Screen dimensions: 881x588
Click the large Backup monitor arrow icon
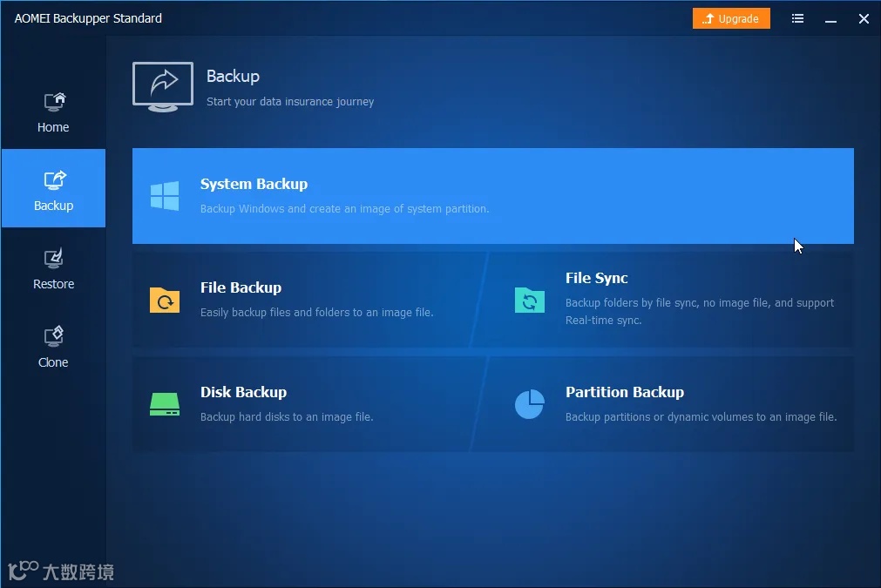point(163,87)
